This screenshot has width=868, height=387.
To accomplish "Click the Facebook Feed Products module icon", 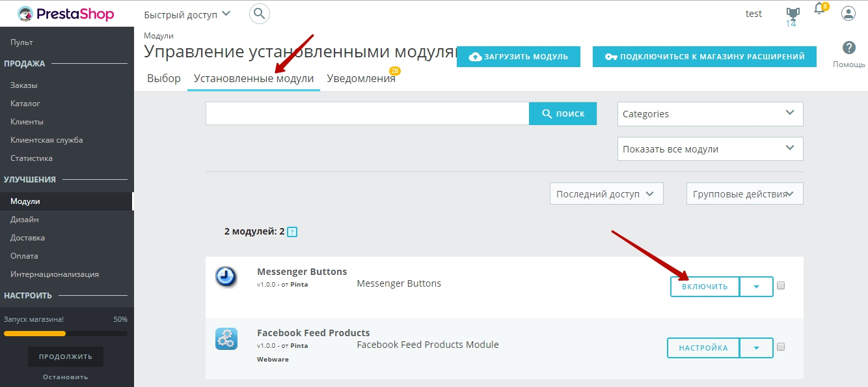I will pos(226,339).
